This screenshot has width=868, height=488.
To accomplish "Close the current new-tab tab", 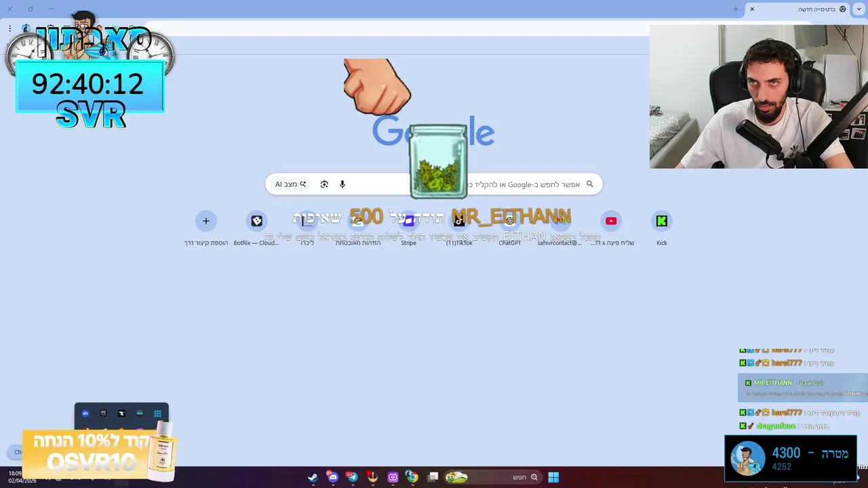I will click(x=752, y=9).
